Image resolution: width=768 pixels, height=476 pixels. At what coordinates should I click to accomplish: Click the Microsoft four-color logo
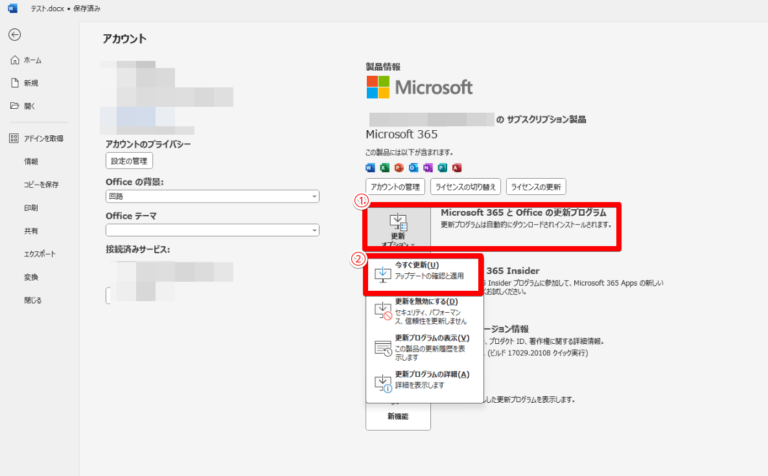tap(379, 86)
